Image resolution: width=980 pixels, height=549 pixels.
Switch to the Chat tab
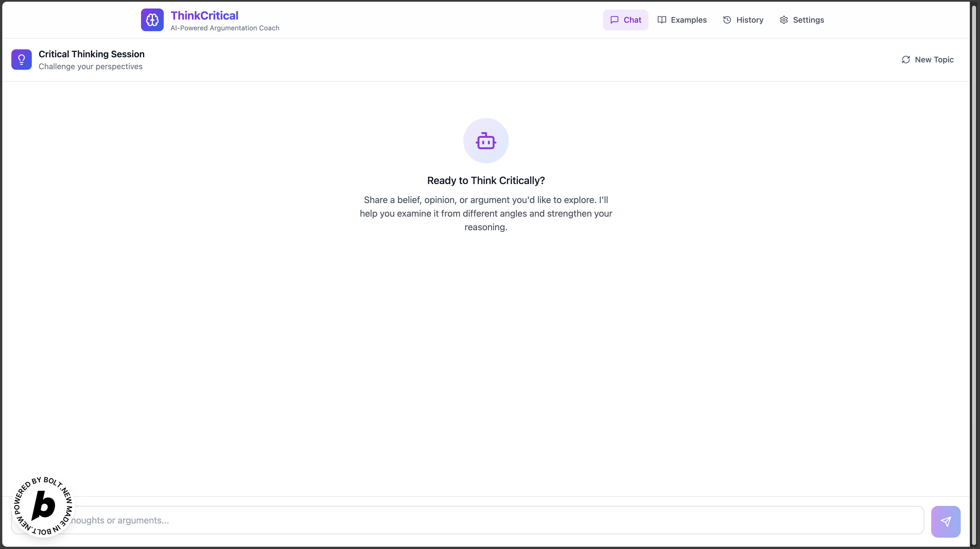[x=626, y=20]
